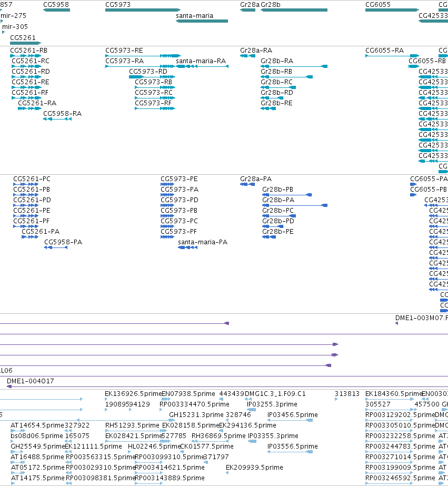The width and height of the screenshot is (448, 486).
Task: Select EST EK136926.5prime
Action: tap(133, 394)
